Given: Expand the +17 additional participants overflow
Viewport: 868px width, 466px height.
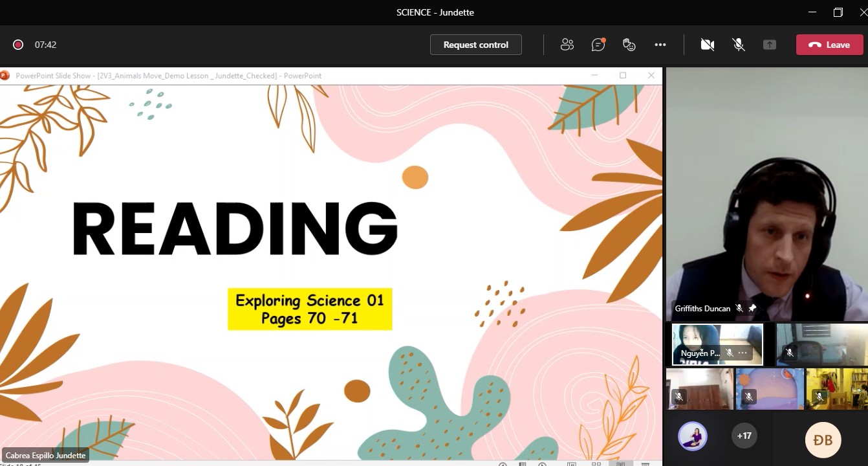Looking at the screenshot, I should (x=744, y=436).
